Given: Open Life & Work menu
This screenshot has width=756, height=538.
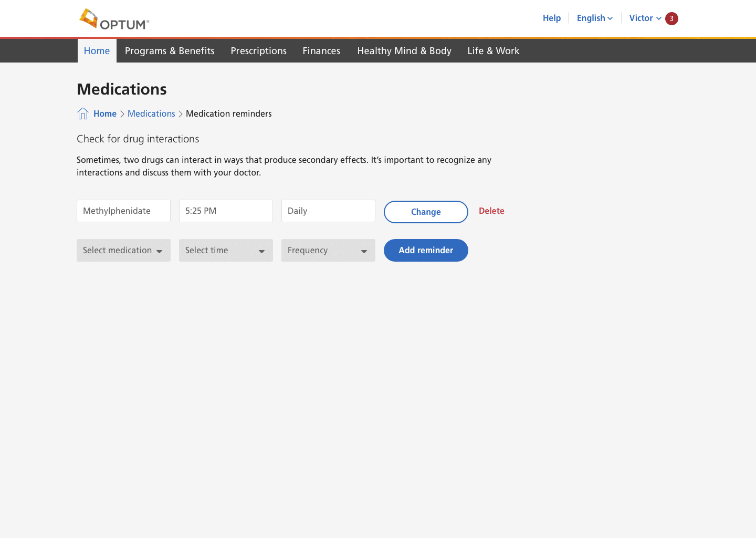Looking at the screenshot, I should click(493, 51).
